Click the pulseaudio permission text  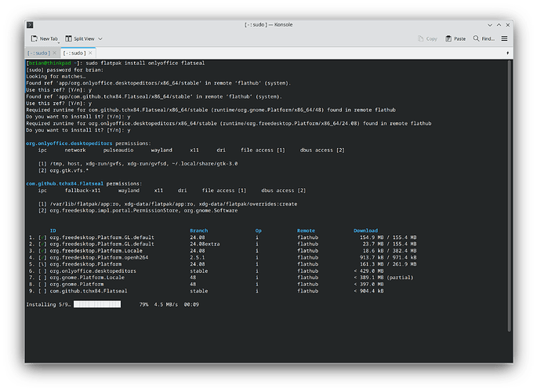(x=118, y=151)
